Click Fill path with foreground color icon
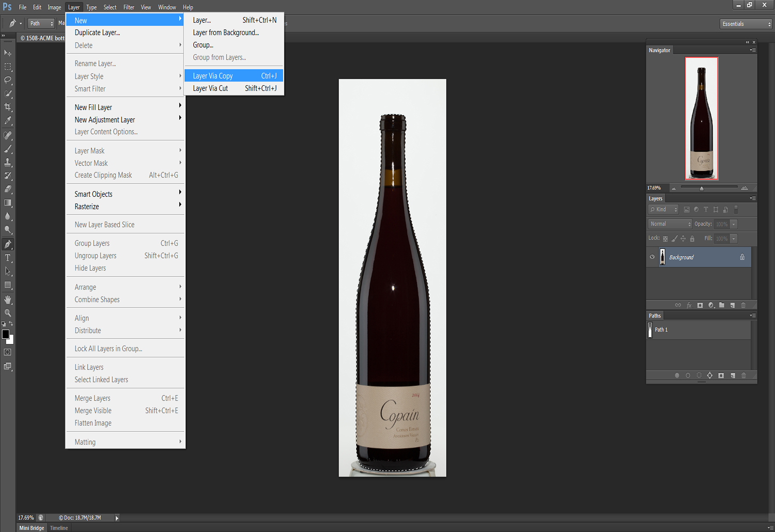This screenshot has height=532, width=775. (x=677, y=375)
